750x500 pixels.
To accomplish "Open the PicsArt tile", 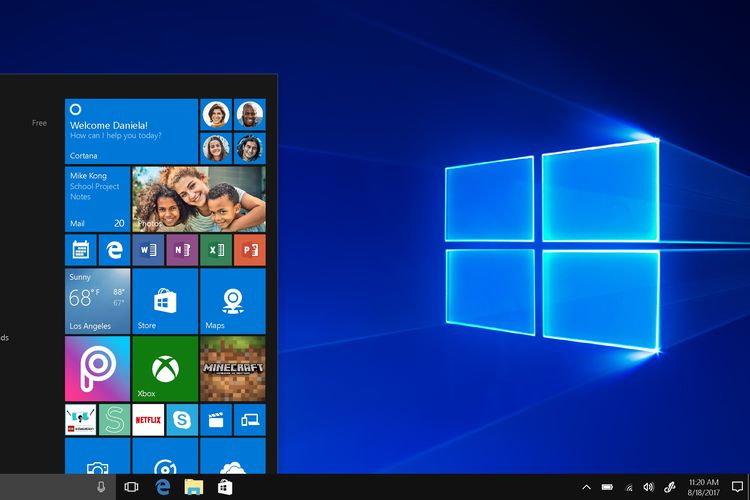I will click(97, 367).
